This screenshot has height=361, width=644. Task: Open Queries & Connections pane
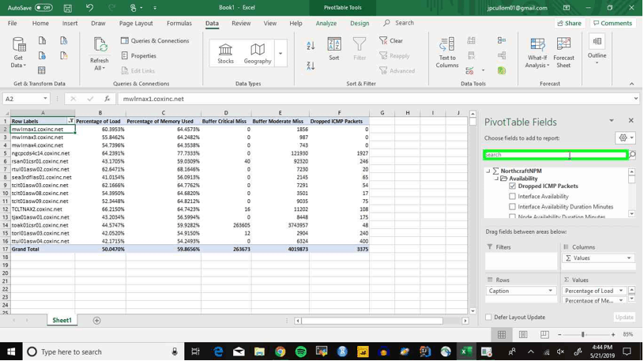pos(155,40)
